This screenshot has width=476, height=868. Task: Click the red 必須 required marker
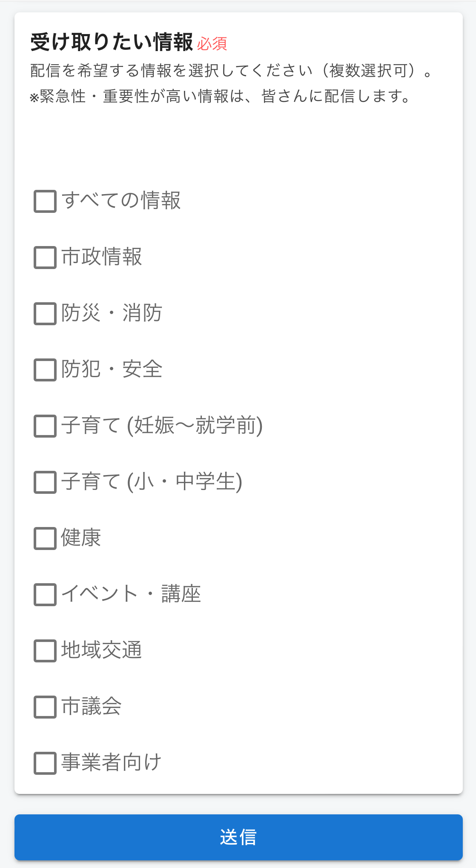pyautogui.click(x=212, y=44)
